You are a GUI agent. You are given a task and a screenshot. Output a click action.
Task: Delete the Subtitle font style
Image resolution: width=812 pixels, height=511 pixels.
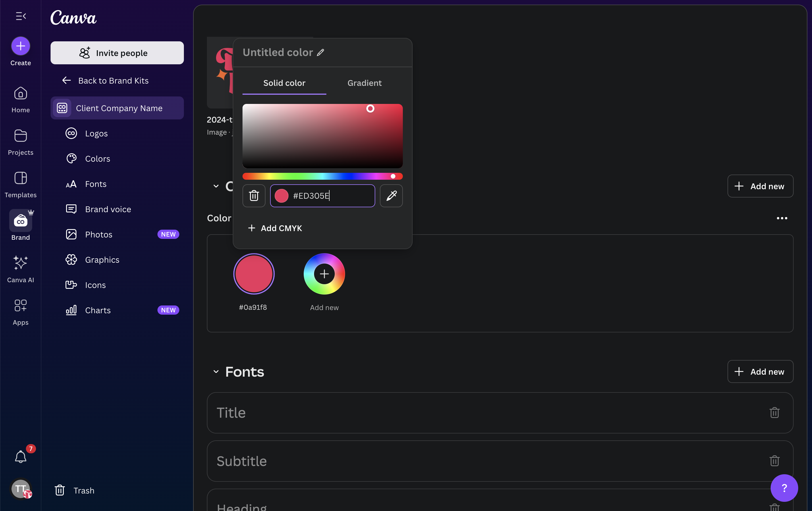(774, 461)
